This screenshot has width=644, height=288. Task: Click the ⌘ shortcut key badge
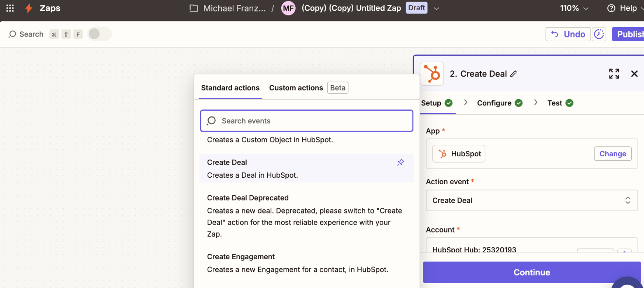coord(54,34)
